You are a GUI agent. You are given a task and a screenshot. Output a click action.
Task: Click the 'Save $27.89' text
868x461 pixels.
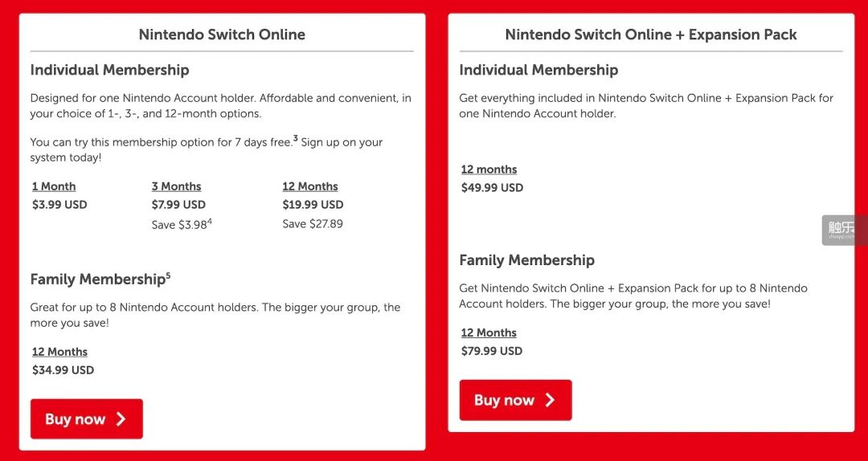tap(313, 224)
